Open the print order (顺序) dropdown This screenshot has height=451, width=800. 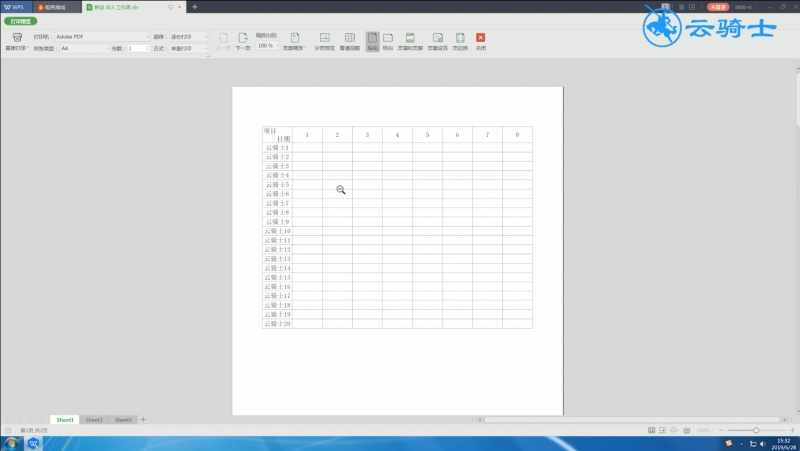coord(188,37)
